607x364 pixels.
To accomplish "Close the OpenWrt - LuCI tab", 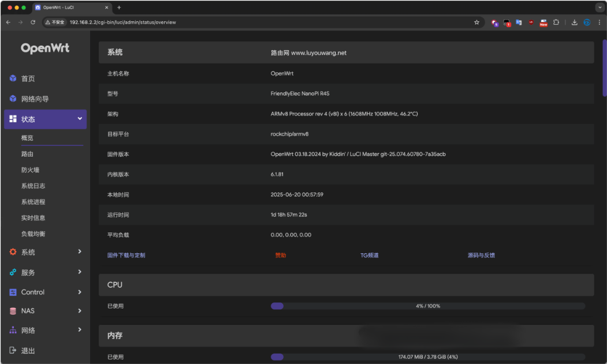I will point(106,7).
